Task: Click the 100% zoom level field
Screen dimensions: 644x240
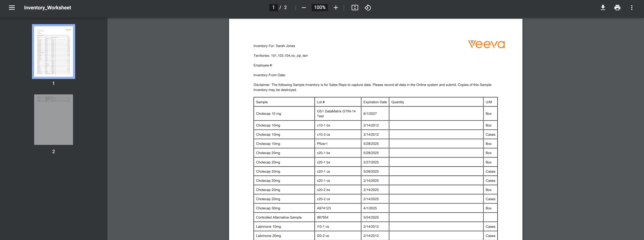Action: click(319, 8)
